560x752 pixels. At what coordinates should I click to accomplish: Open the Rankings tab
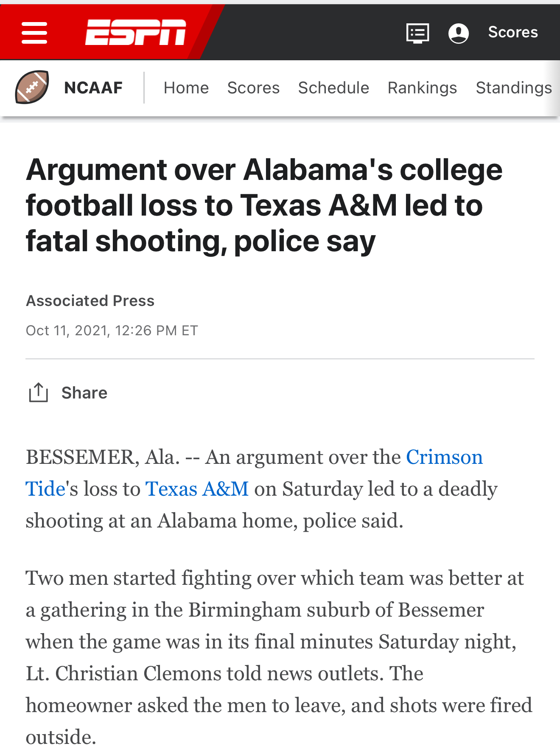422,88
